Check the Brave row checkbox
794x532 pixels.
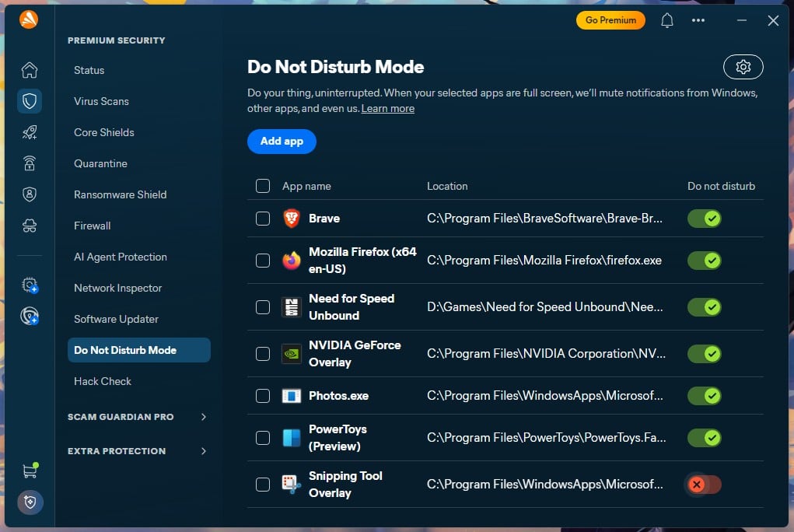click(263, 219)
